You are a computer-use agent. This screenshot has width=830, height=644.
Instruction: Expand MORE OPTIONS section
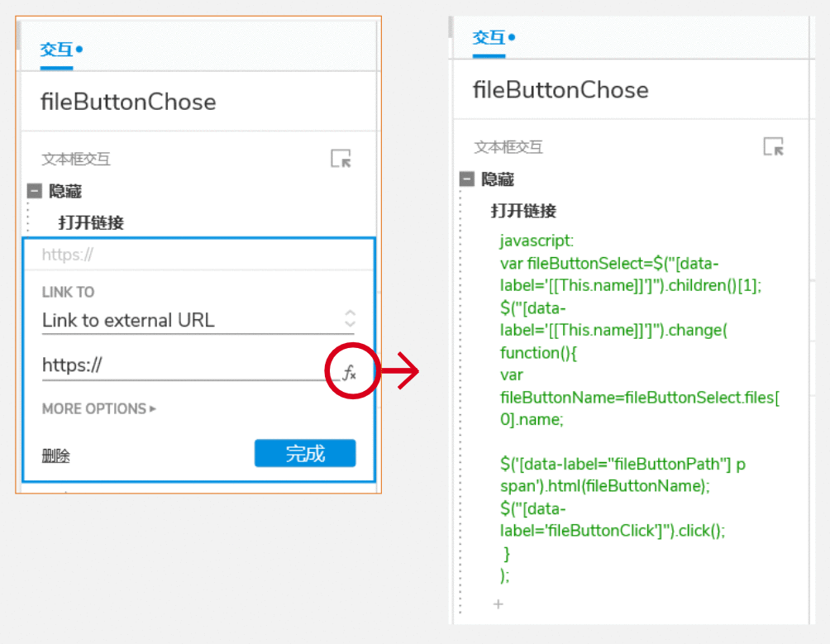click(99, 408)
